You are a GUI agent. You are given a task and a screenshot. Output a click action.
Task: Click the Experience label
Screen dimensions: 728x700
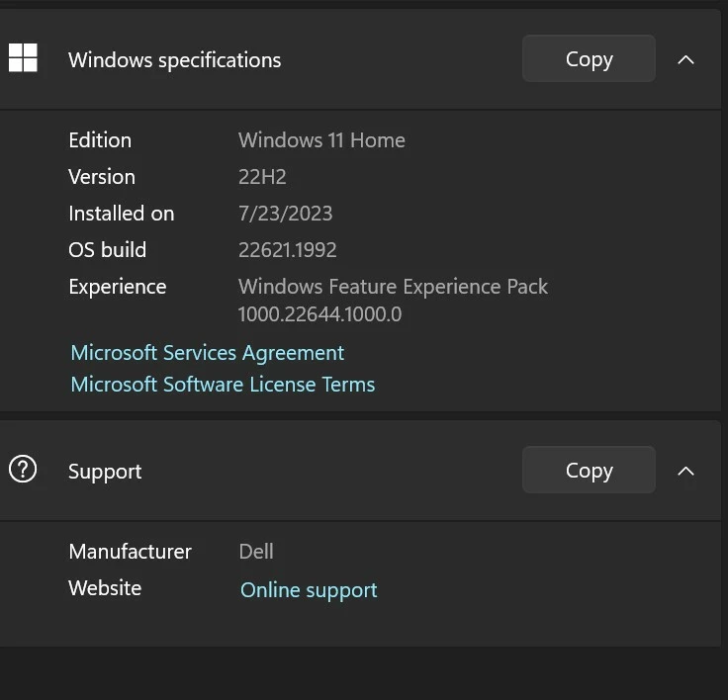117,287
